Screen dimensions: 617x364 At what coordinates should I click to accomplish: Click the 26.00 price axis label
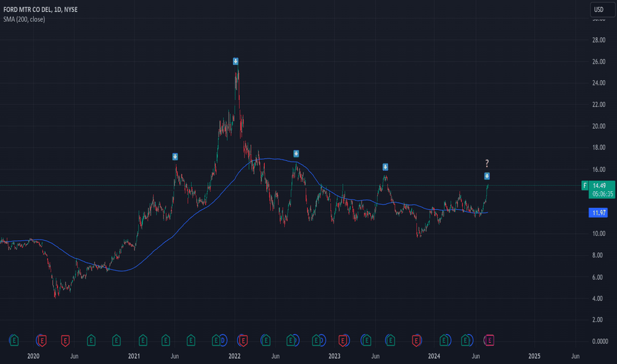(x=598, y=62)
